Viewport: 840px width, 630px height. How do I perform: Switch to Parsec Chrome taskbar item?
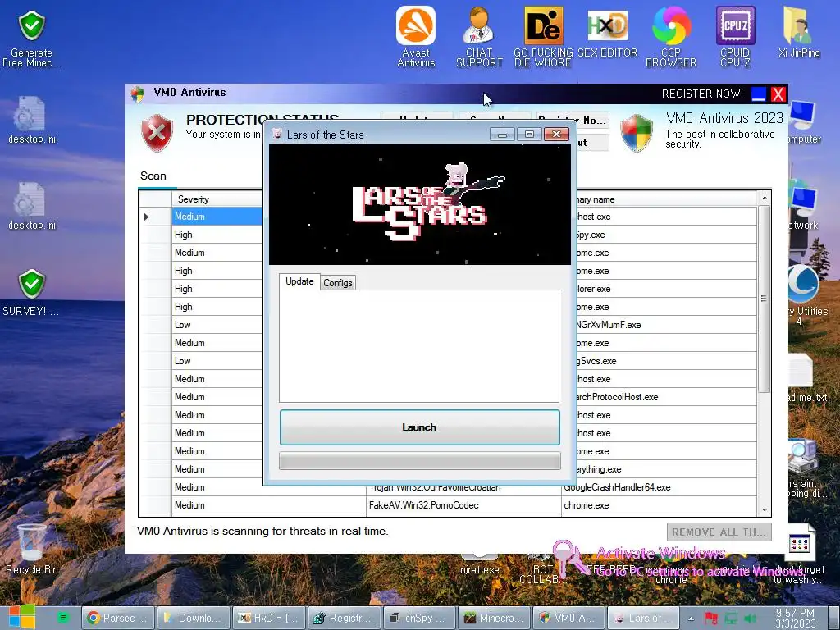[x=117, y=618]
